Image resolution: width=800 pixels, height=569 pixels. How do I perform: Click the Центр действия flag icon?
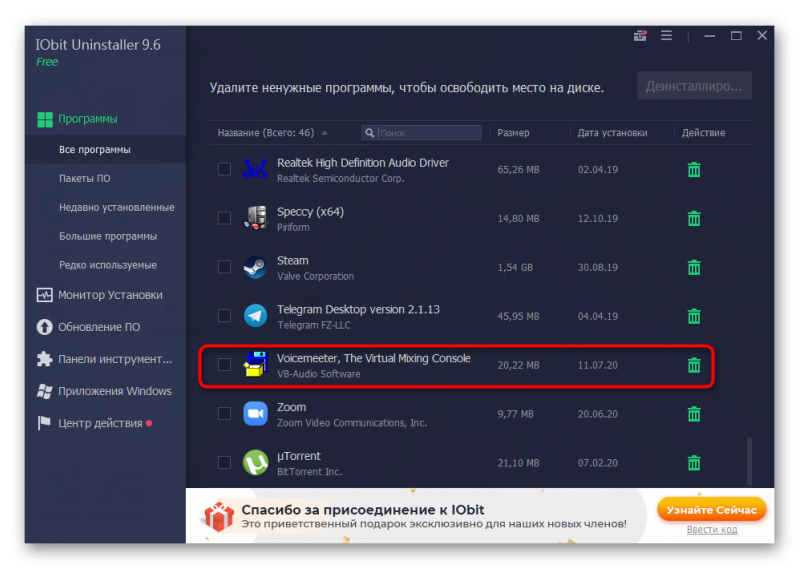click(44, 423)
